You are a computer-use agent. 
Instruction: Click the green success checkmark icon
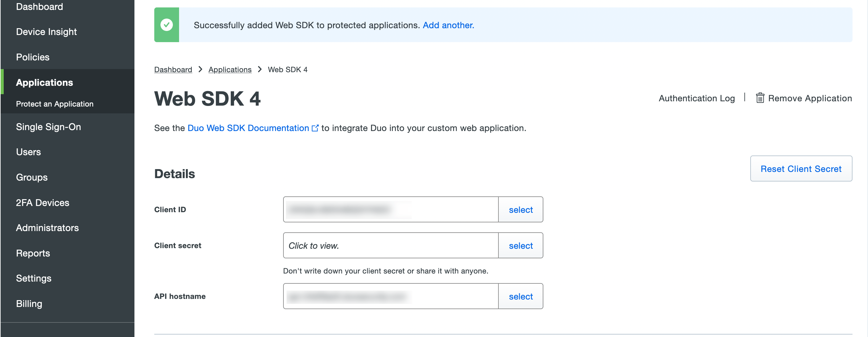coord(166,24)
